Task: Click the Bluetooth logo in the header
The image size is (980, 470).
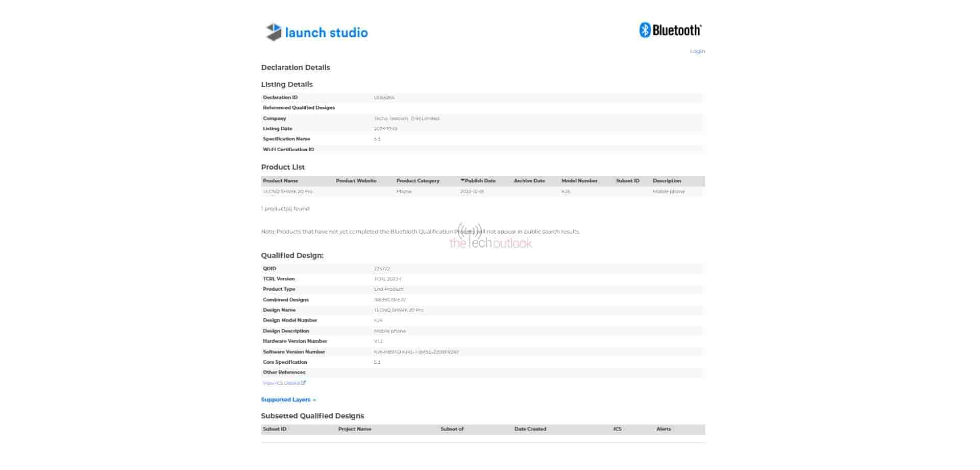Action: [x=670, y=30]
